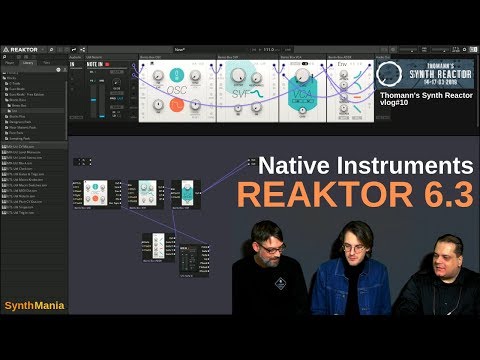
Task: Click the small gain knob at the VCA's bottom
Action: coord(302,110)
